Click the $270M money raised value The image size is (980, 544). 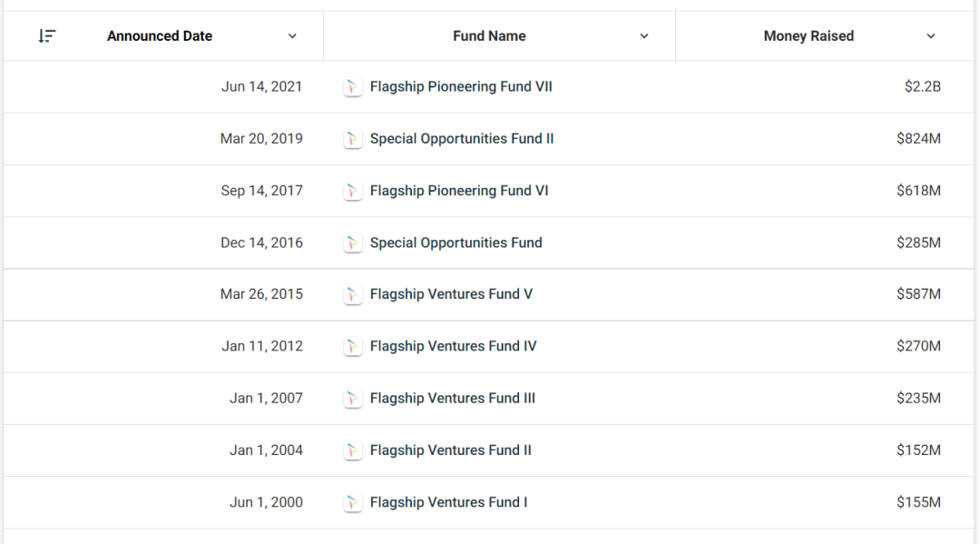(x=918, y=346)
